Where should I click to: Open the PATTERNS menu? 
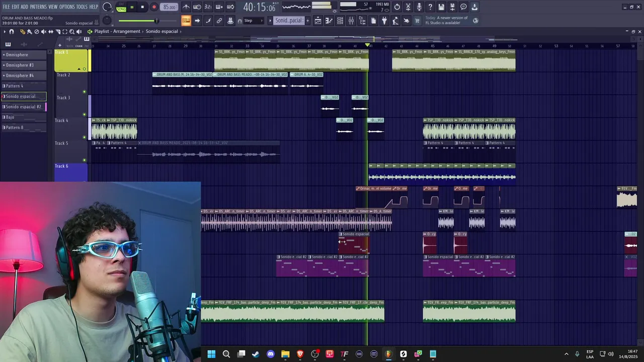click(x=38, y=7)
